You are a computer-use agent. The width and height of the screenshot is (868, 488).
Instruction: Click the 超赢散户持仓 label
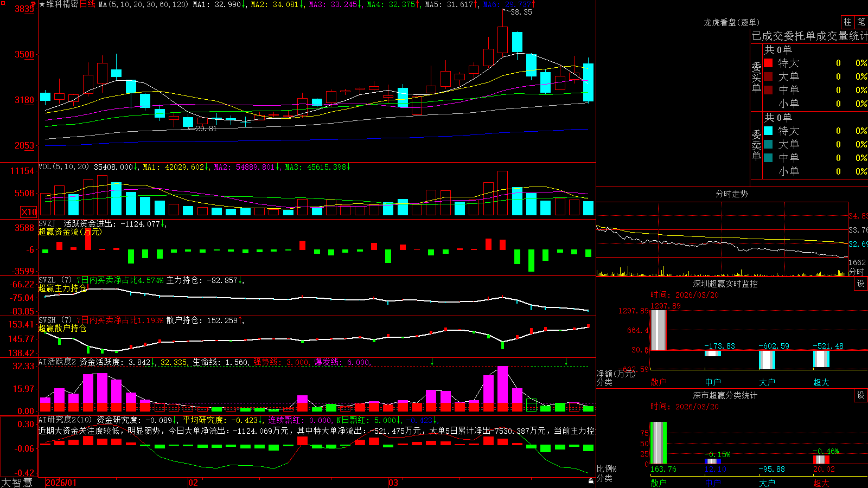click(x=62, y=328)
